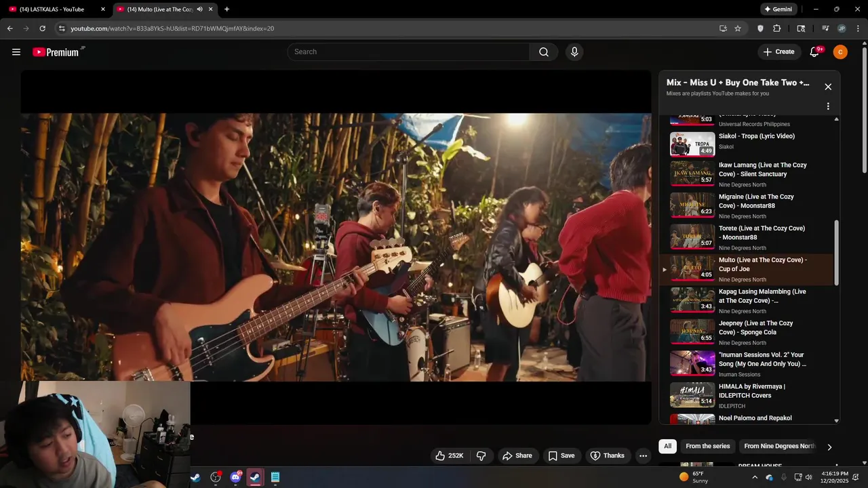This screenshot has height=488, width=868.
Task: Bookmark this page with star
Action: 738,28
